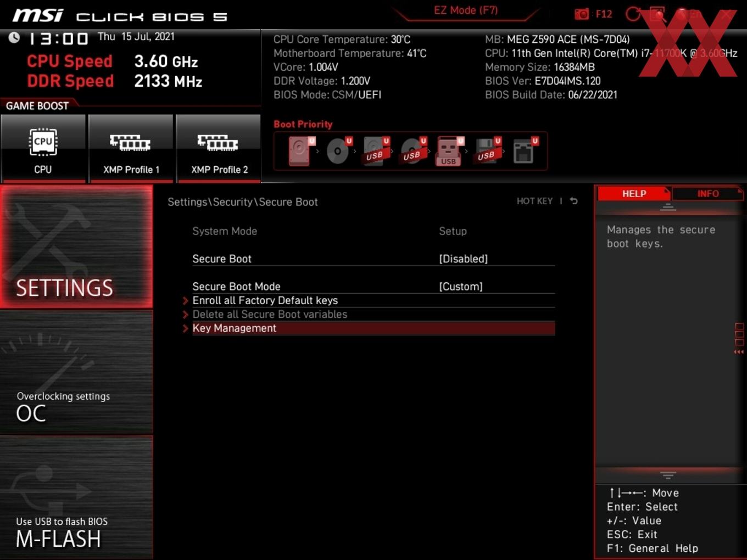Select the USB optical drive boot icon
Screen dimensions: 747x560
[413, 150]
